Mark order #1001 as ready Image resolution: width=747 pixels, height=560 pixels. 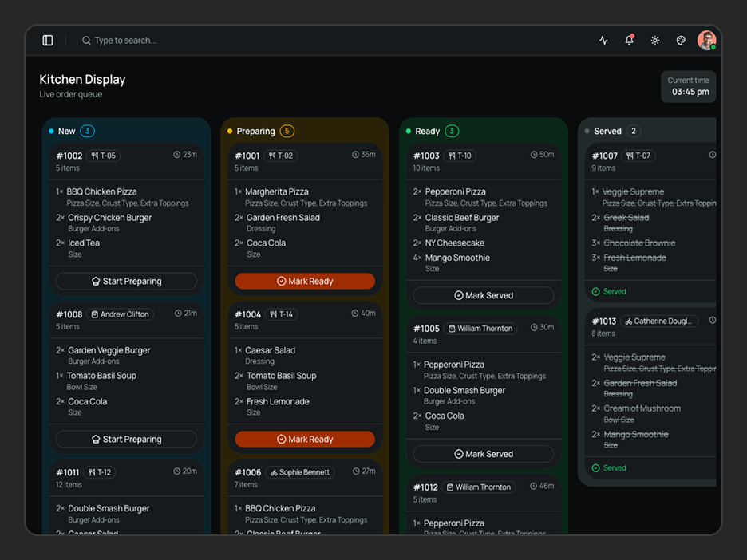point(305,281)
